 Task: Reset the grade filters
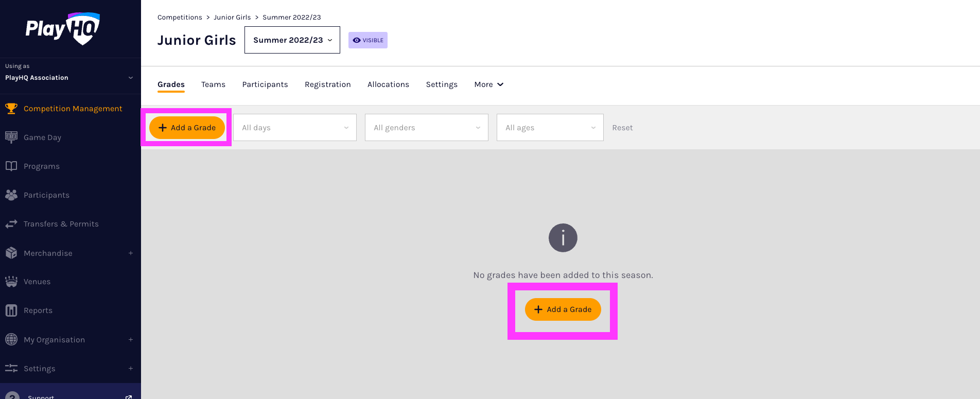[622, 128]
